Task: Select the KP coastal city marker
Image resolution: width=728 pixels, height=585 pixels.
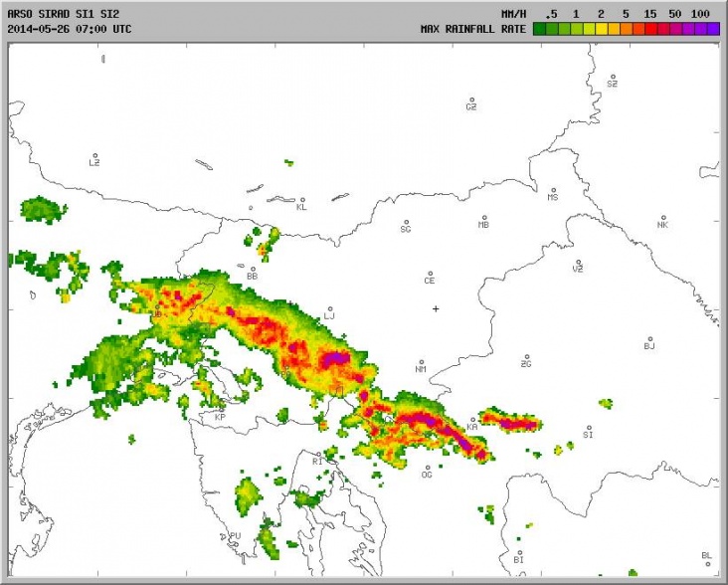Action: coord(221,411)
